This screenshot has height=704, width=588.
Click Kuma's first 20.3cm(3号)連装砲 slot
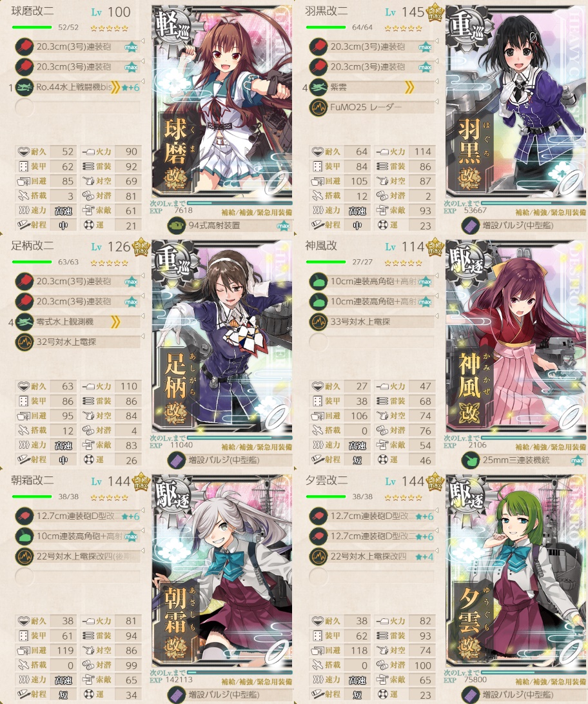(x=76, y=46)
